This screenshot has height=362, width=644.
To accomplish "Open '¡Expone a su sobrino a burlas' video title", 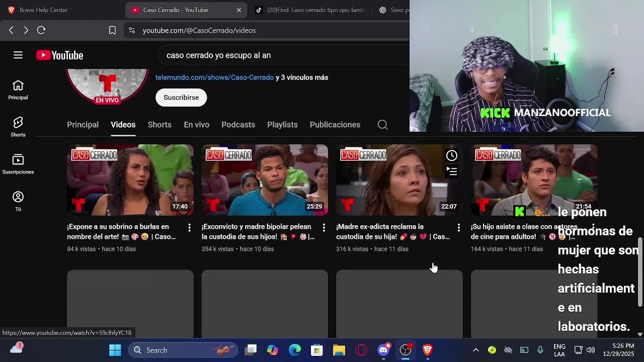I will (x=121, y=232).
